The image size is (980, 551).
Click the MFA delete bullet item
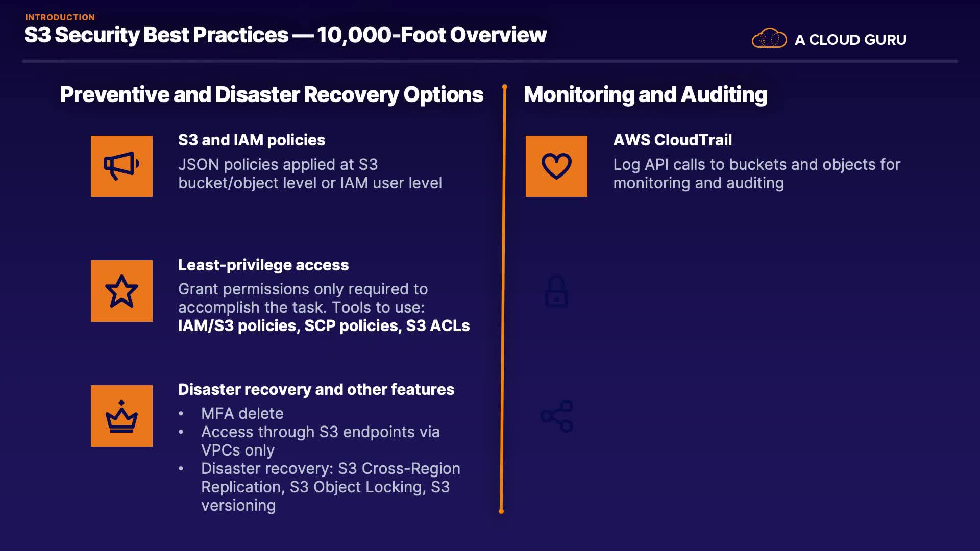click(x=242, y=413)
